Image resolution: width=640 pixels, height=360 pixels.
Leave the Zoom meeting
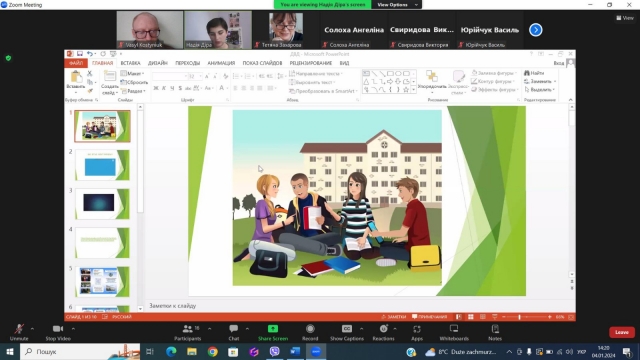point(622,332)
